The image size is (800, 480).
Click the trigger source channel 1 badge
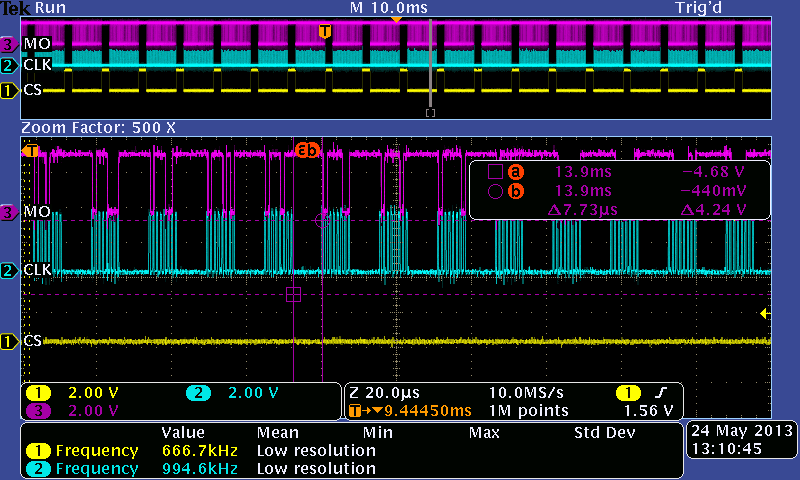point(628,393)
